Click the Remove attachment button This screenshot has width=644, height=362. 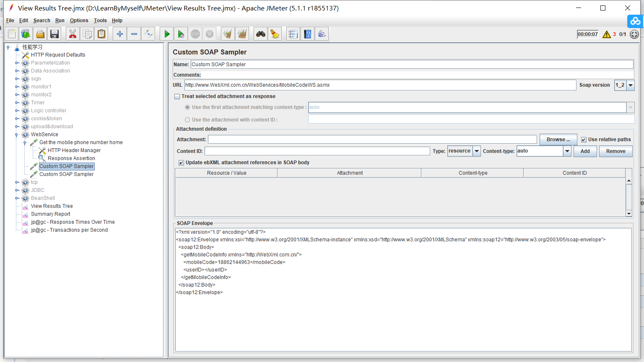click(x=615, y=151)
